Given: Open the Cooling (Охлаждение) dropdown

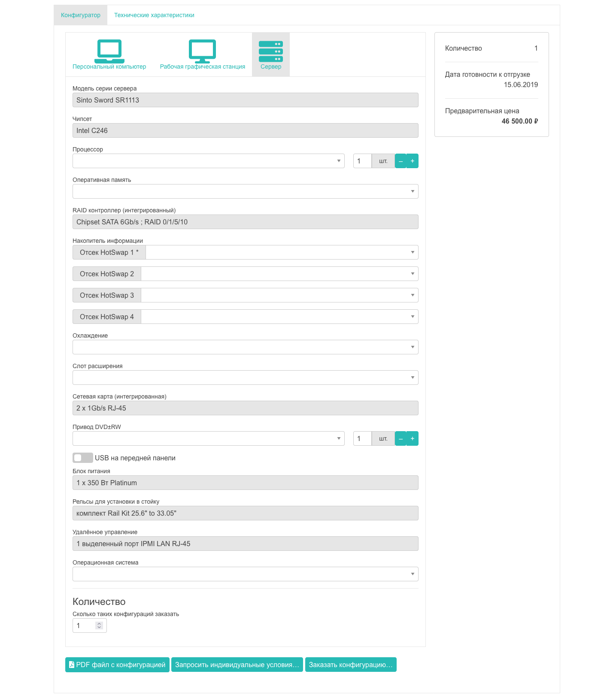Looking at the screenshot, I should [x=245, y=347].
